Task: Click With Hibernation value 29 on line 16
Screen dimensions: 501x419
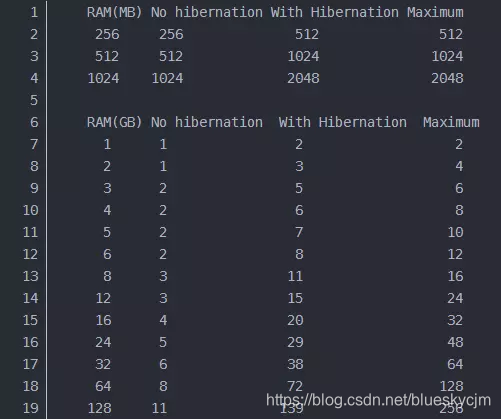Action: (x=295, y=342)
